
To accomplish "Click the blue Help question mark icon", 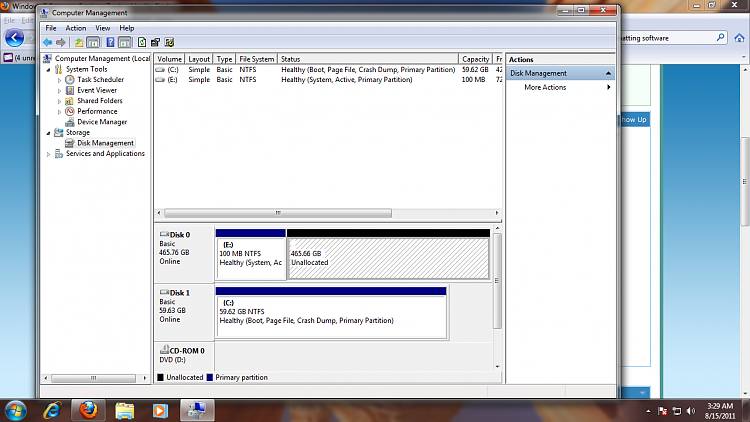I will (x=110, y=43).
